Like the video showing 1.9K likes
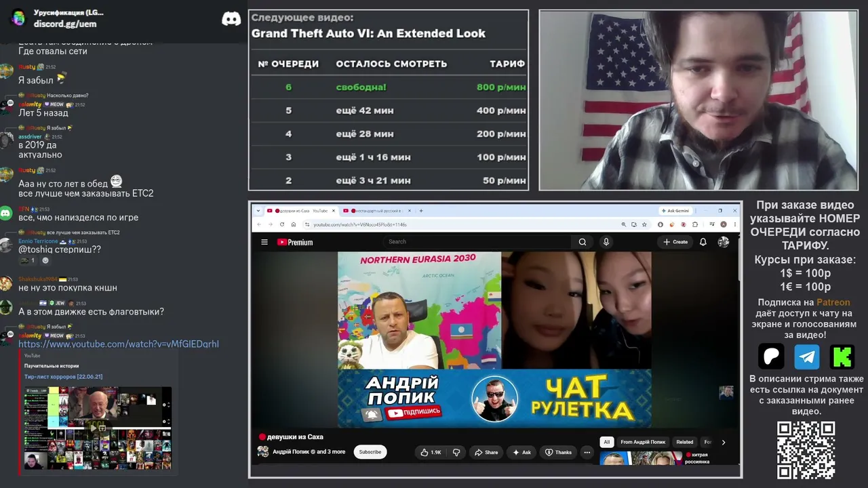Screen dimensions: 868x488 coord(431,452)
